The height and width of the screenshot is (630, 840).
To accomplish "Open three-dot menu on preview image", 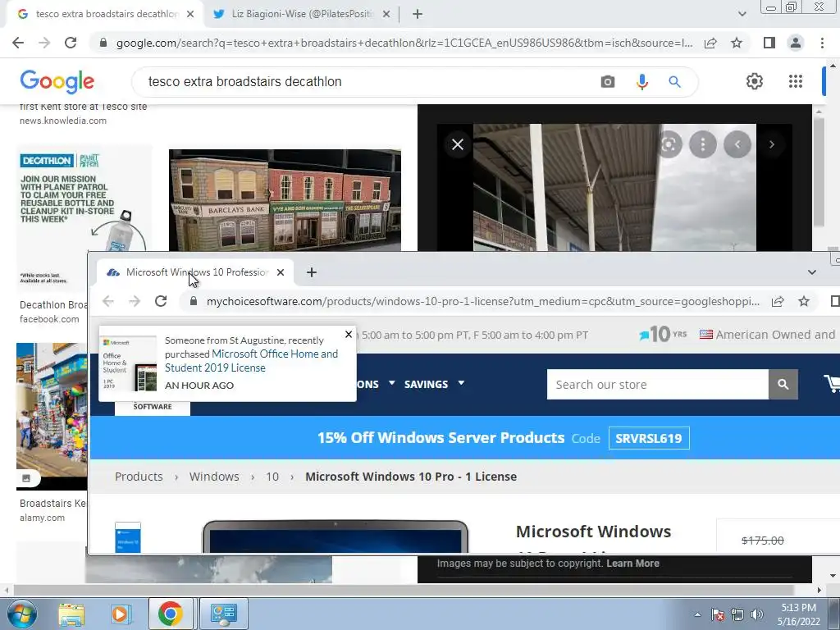I will coord(703,144).
